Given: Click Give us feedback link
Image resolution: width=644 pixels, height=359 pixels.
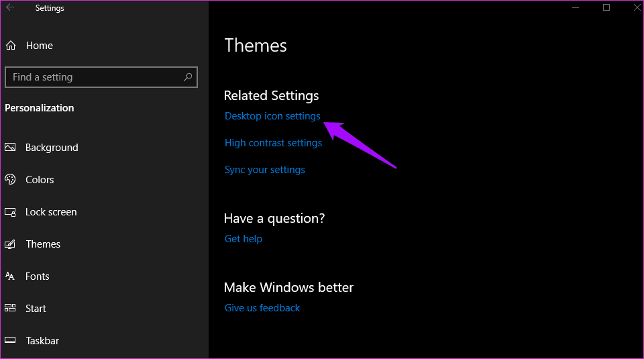Looking at the screenshot, I should (x=262, y=307).
